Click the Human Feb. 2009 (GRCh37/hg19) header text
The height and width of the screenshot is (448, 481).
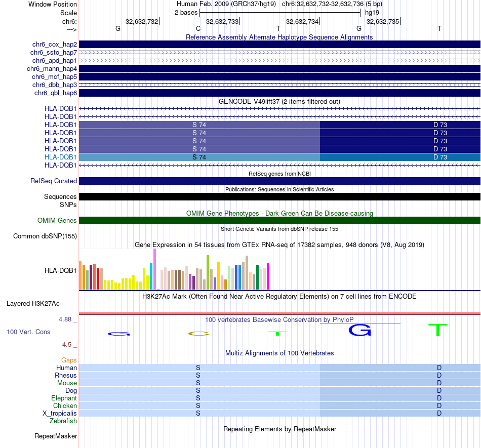226,4
